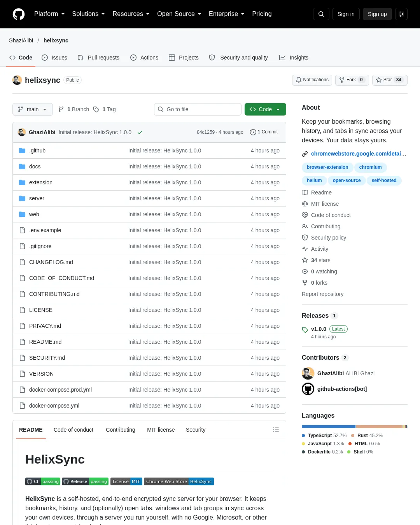Open the green Code dropdown button
Screen dimensions: 420x525
click(x=265, y=109)
